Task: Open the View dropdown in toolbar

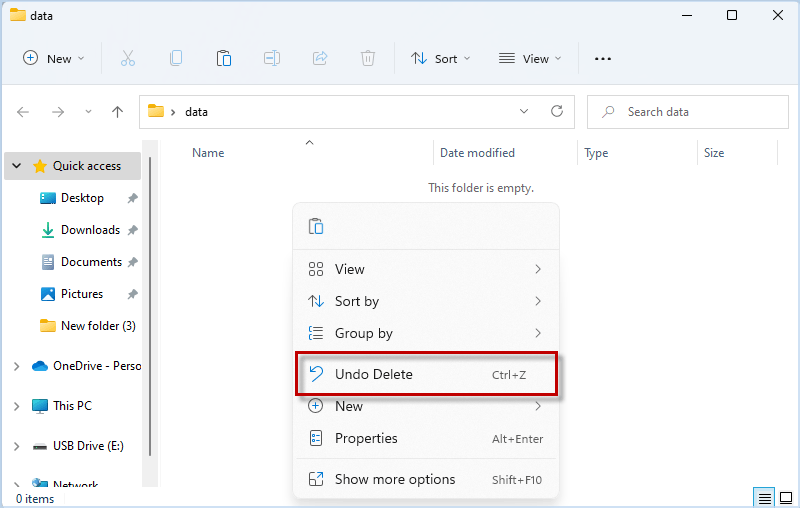Action: click(530, 59)
